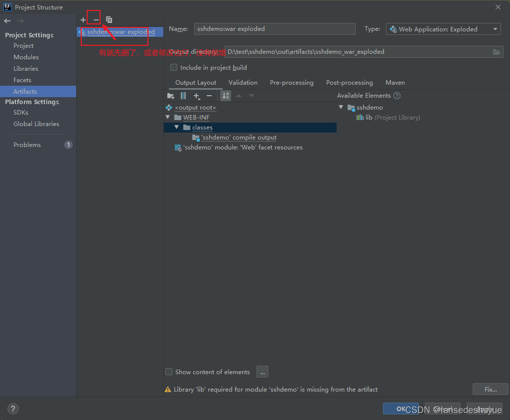Open SDKs under Platform Settings

[x=21, y=113]
